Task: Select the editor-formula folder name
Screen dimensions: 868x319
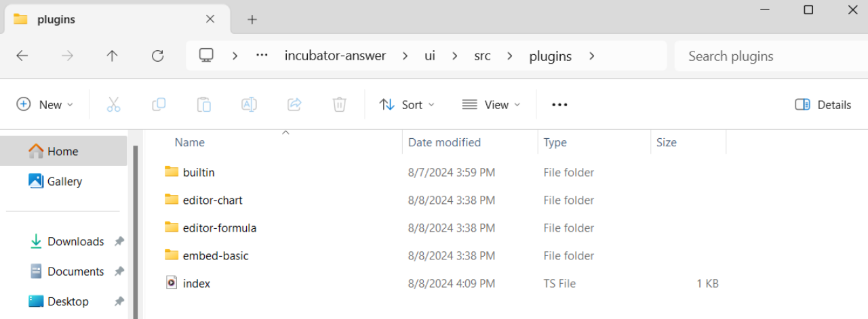Action: (220, 228)
